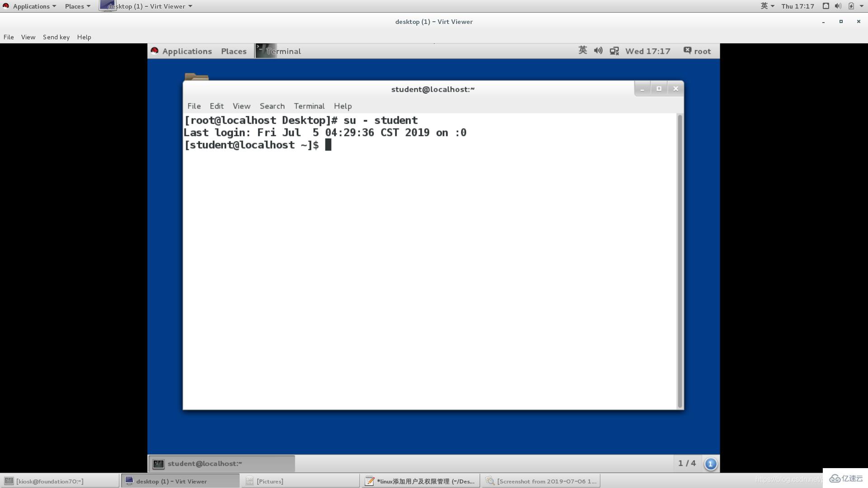Toggle display mirroring in guest display settings
The height and width of the screenshot is (488, 868).
click(615, 51)
